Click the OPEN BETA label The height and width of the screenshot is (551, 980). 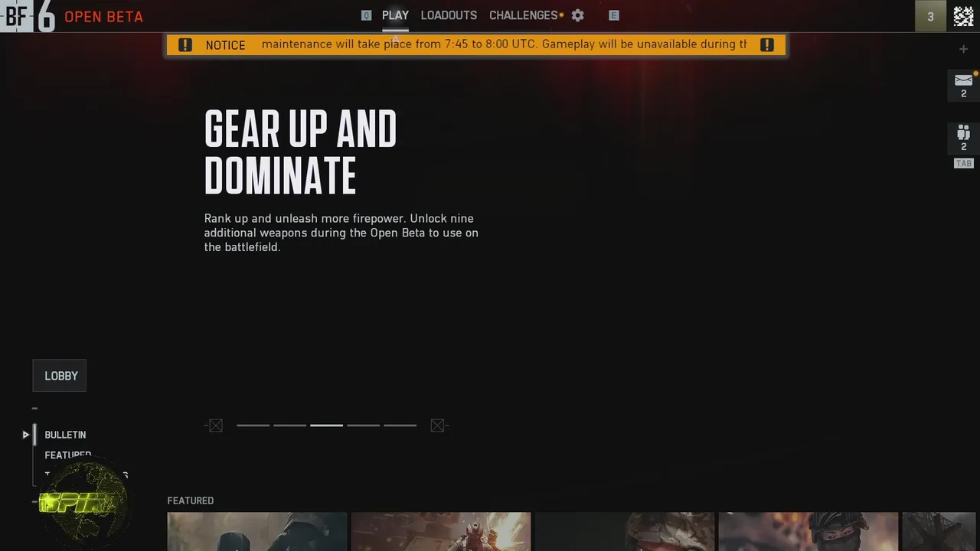103,17
